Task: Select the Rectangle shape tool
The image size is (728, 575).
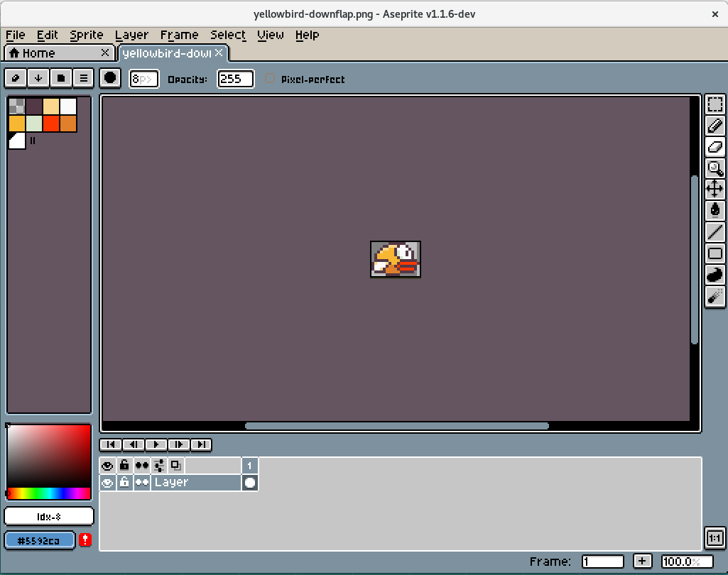Action: [x=715, y=253]
